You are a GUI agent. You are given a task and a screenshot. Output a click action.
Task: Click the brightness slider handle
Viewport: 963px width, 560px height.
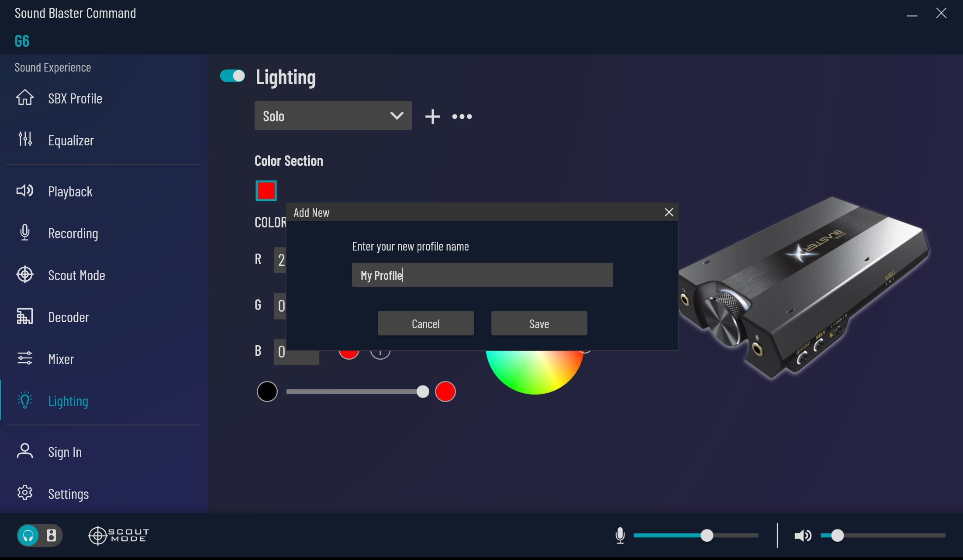422,392
